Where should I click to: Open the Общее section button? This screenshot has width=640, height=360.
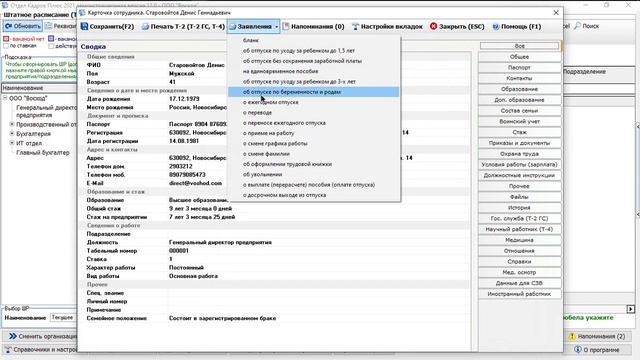coord(519,57)
